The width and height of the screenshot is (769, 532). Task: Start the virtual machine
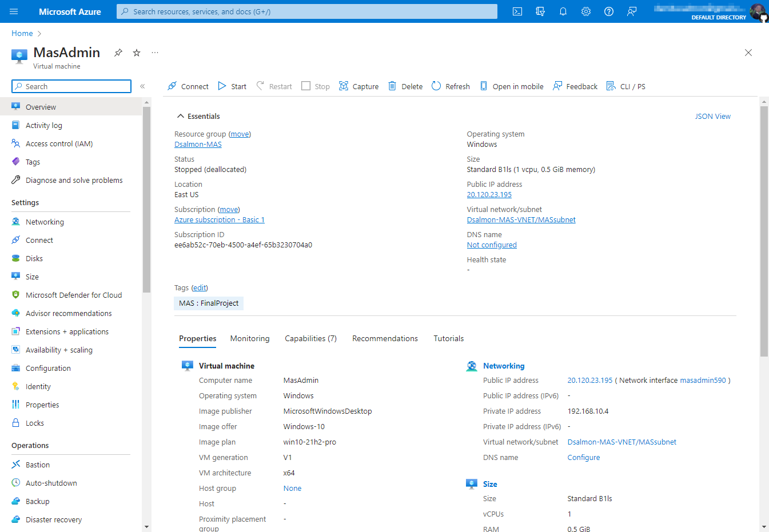pyautogui.click(x=232, y=86)
